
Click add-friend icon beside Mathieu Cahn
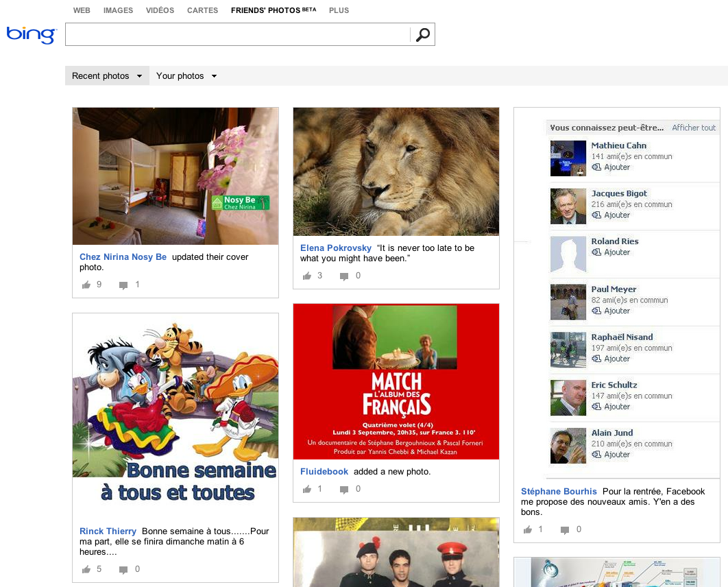click(x=596, y=167)
